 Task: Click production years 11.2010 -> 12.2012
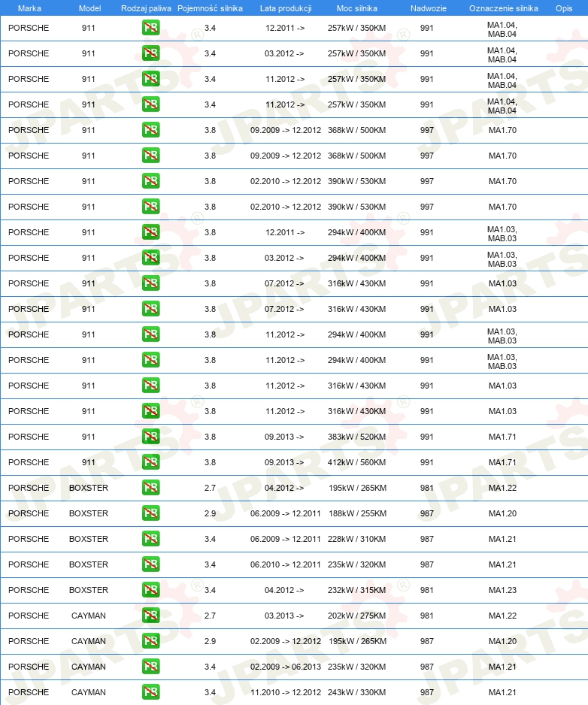coord(286,692)
